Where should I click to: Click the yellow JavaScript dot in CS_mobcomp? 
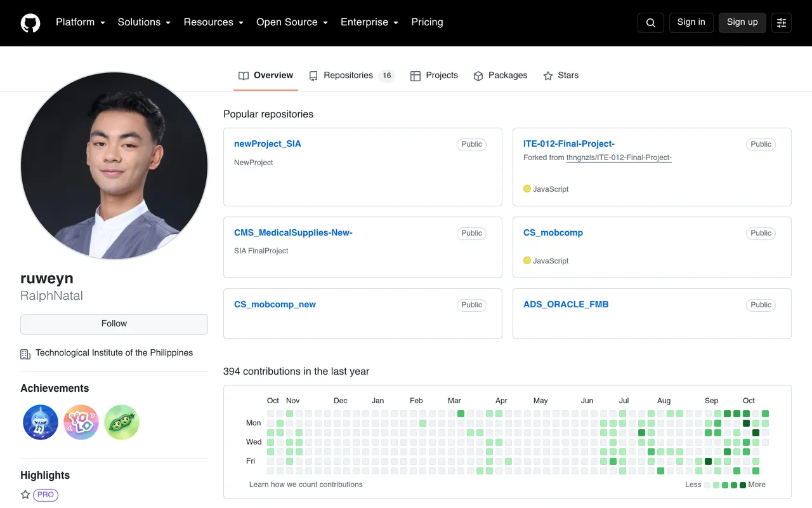(527, 260)
